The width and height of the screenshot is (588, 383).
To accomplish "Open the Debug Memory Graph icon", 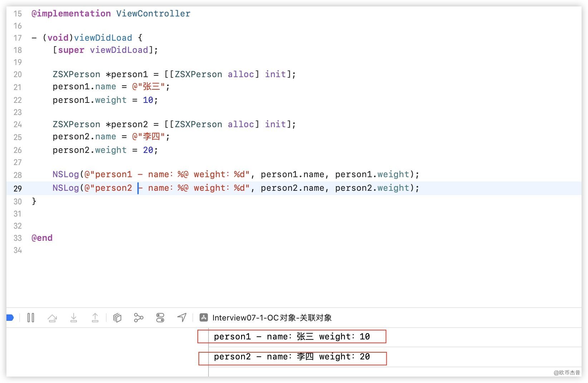I will point(138,318).
